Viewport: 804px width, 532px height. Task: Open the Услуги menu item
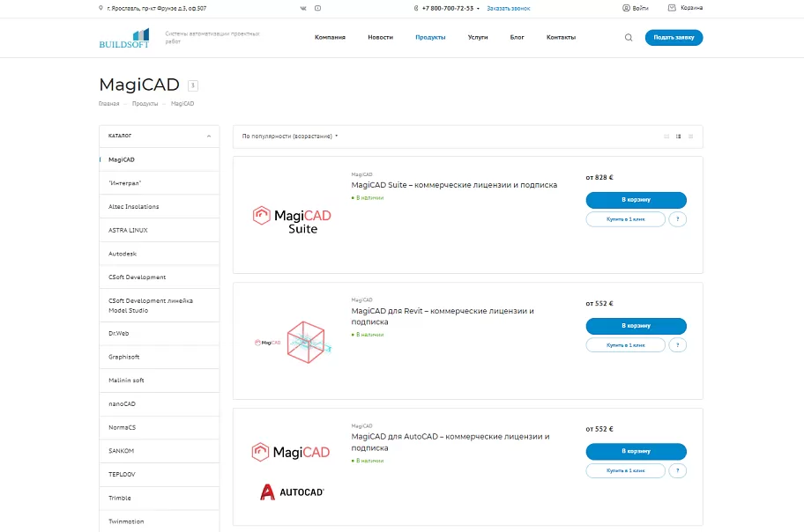(478, 37)
